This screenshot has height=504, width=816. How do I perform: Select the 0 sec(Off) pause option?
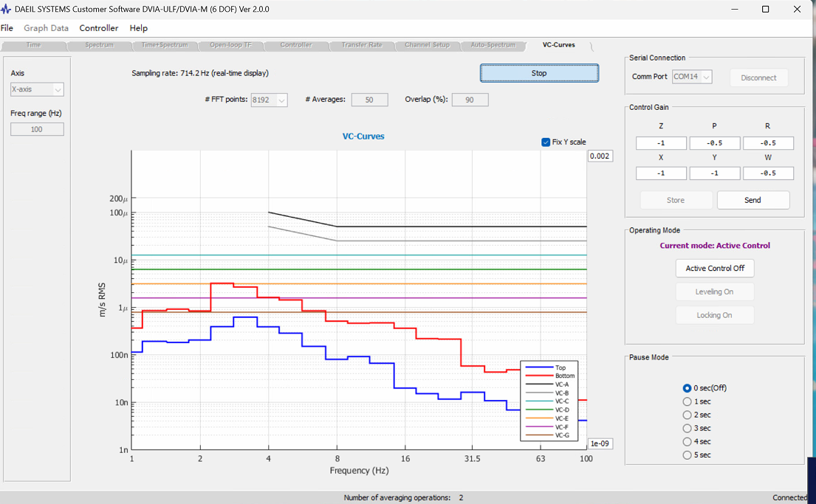pyautogui.click(x=687, y=388)
